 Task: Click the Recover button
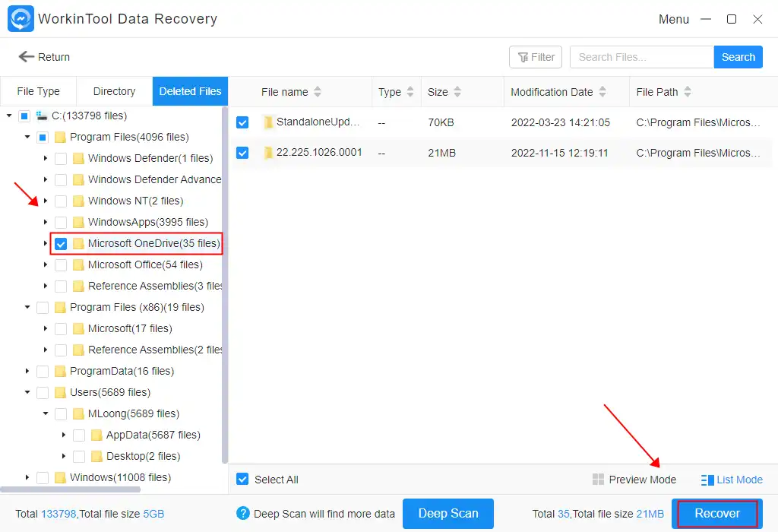tap(717, 513)
